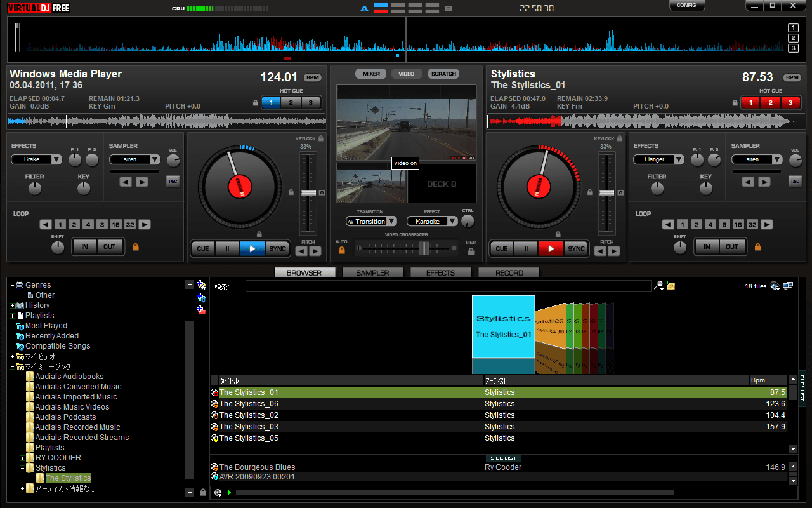Toggle SYNC on the right deck
The height and width of the screenshot is (508, 812).
point(576,248)
